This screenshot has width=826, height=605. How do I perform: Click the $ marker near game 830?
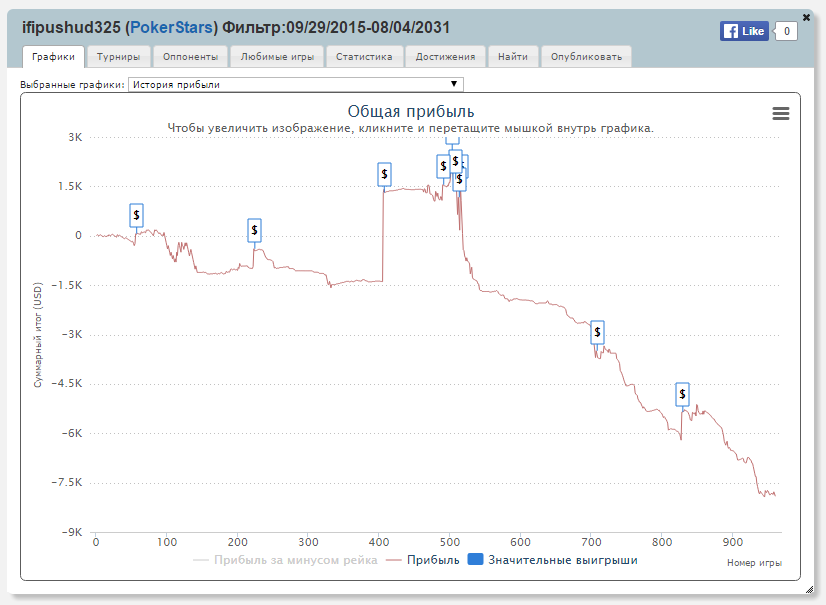click(x=682, y=394)
